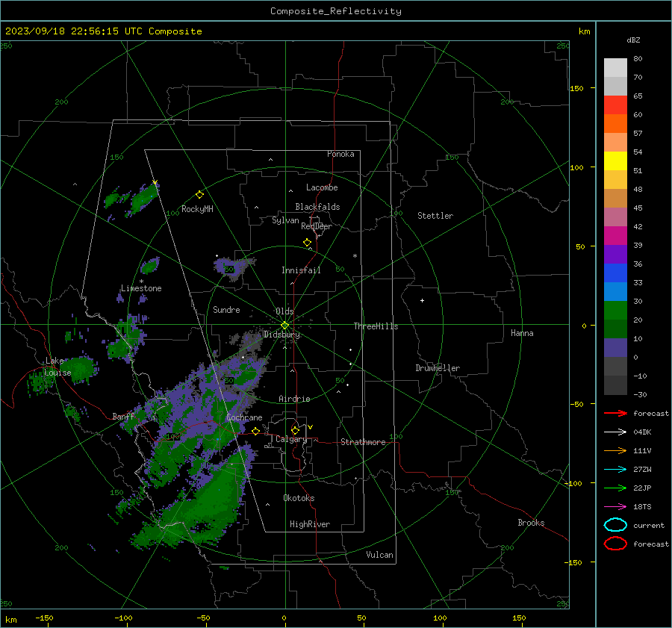Click the Lacombe city label
Viewport: 672px width, 628px height.
click(x=322, y=187)
